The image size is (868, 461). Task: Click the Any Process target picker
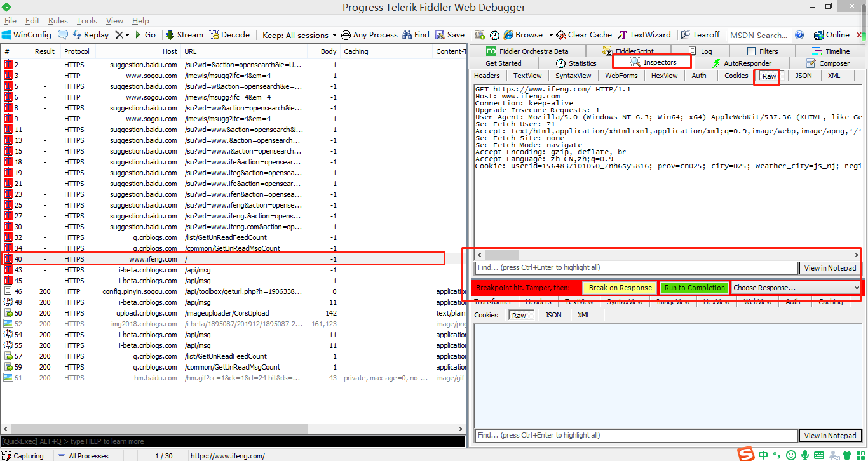[369, 35]
